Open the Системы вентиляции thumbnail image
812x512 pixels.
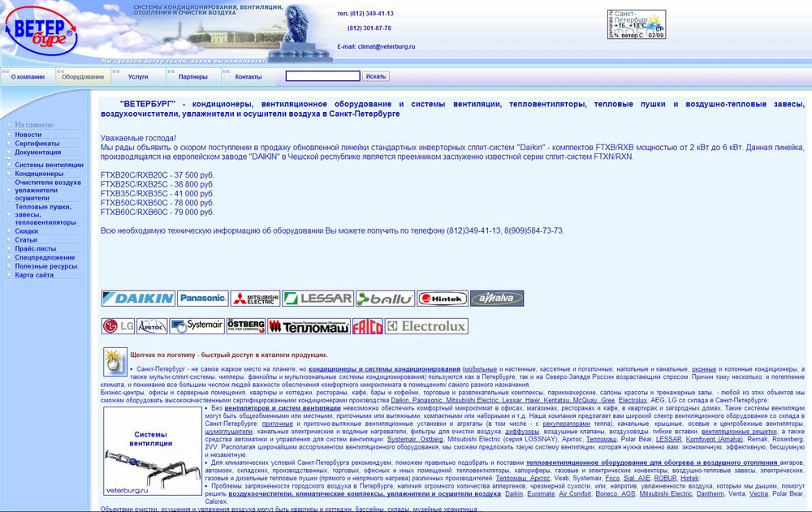tap(153, 451)
